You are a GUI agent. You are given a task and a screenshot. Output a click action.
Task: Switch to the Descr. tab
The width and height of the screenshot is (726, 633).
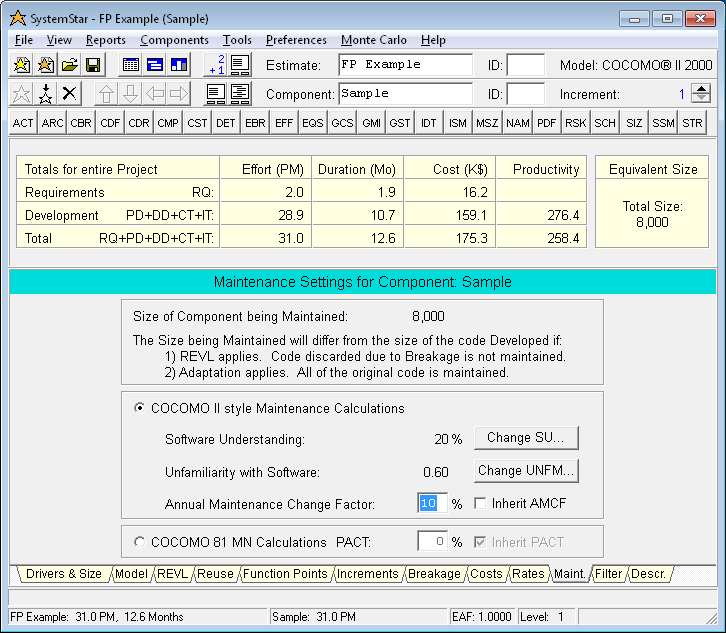click(x=648, y=574)
